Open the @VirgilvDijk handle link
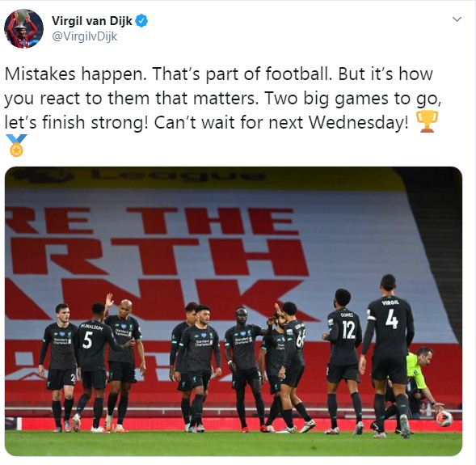This screenshot has width=476, height=465. point(84,36)
